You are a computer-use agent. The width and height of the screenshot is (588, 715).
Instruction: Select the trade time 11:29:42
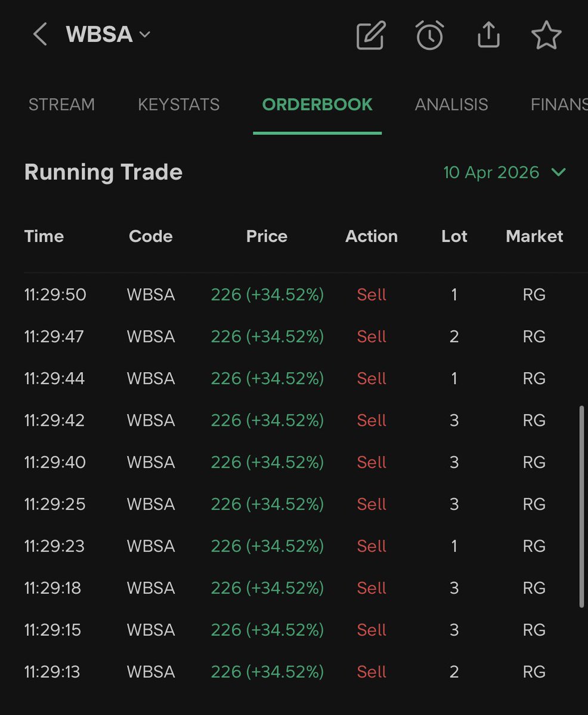click(x=54, y=420)
